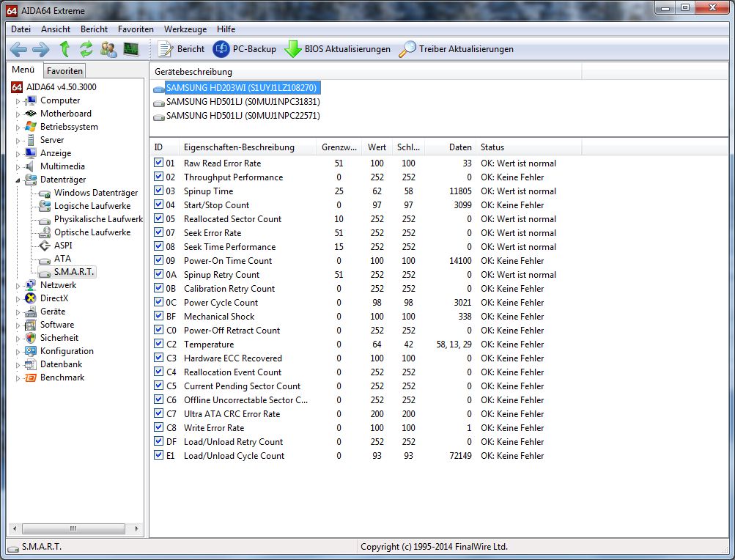The width and height of the screenshot is (735, 560).
Task: Uncheck the Temperature attribute checkbox
Action: point(158,344)
